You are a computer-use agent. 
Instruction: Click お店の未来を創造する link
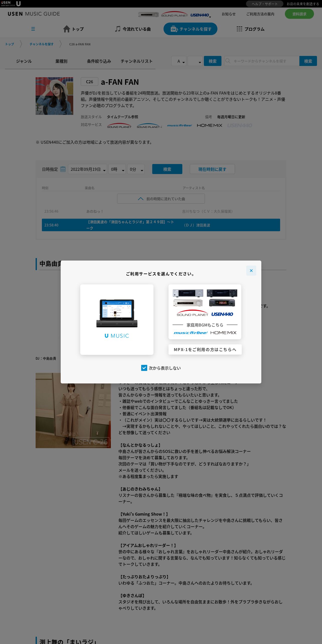(x=303, y=4)
